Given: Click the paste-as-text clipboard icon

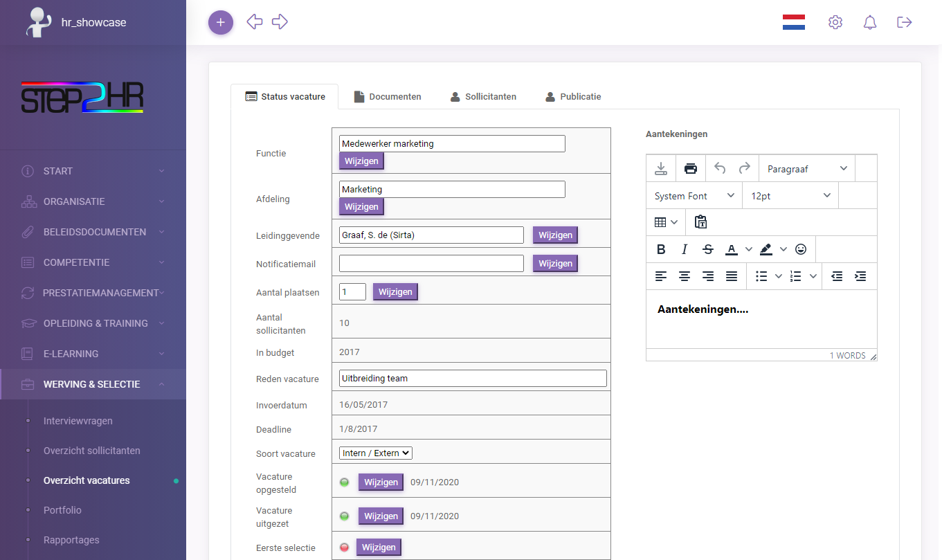Looking at the screenshot, I should [x=700, y=222].
